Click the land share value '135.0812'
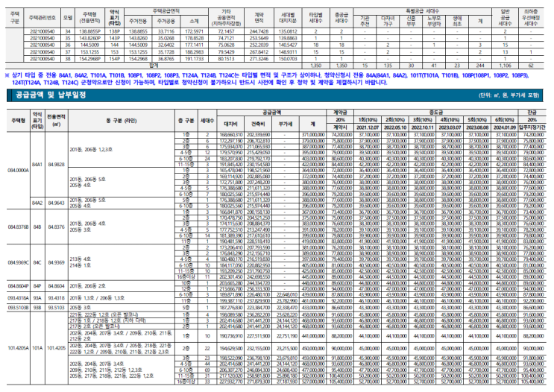554x392 pixels. coord(288,31)
